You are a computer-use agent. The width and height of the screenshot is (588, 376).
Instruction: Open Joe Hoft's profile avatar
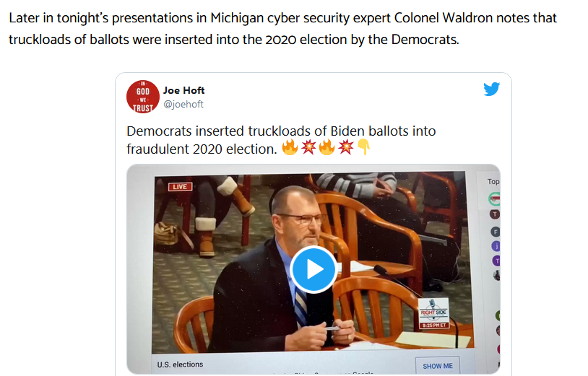[143, 97]
